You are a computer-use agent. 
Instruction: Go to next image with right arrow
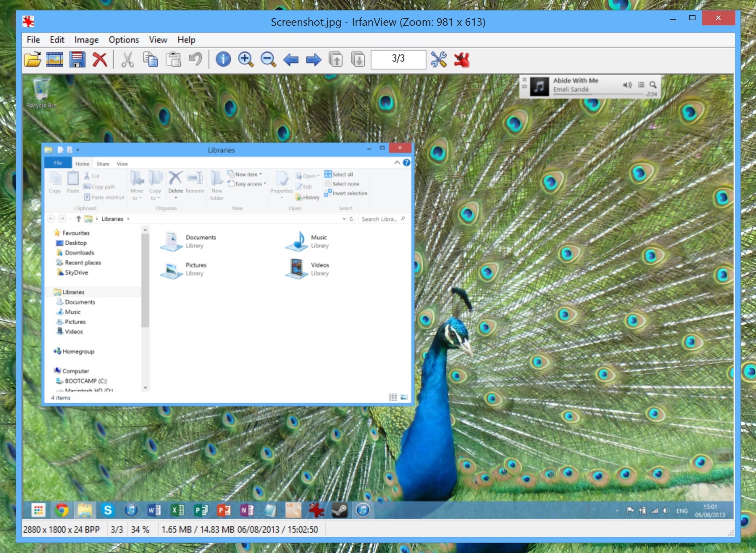pos(314,59)
